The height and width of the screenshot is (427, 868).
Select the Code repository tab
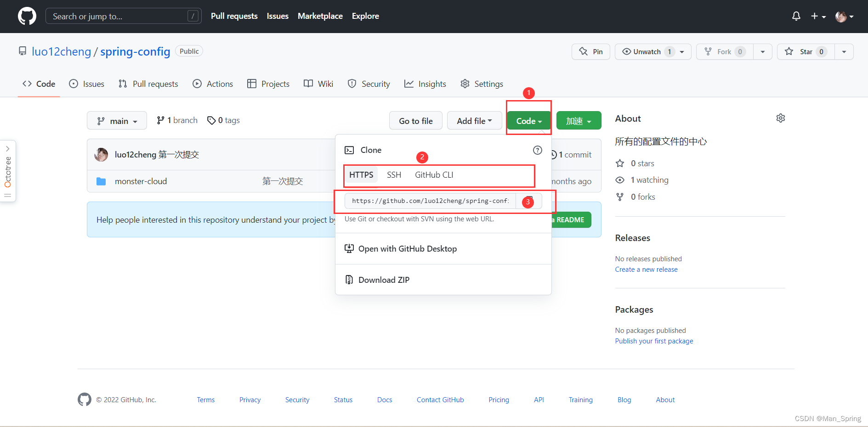tap(39, 84)
